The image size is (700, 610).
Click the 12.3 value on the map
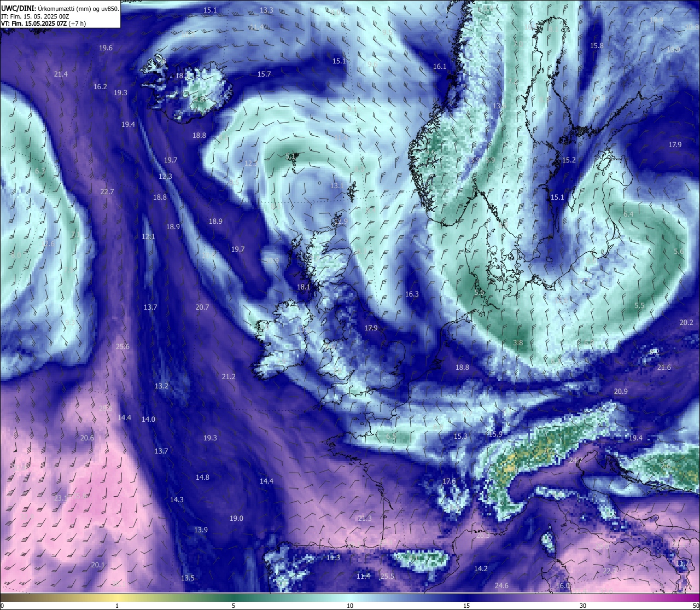coord(165,177)
